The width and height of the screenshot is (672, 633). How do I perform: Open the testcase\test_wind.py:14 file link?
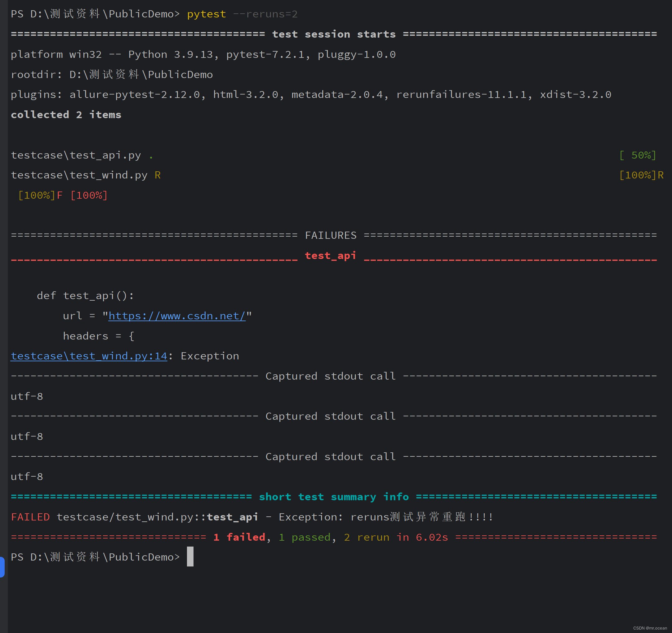pos(89,356)
